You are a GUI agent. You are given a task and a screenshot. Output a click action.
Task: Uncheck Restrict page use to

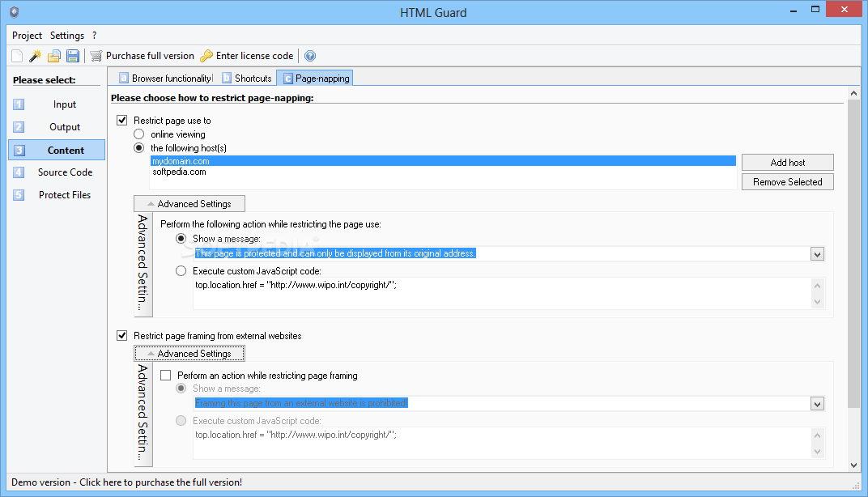tap(121, 120)
